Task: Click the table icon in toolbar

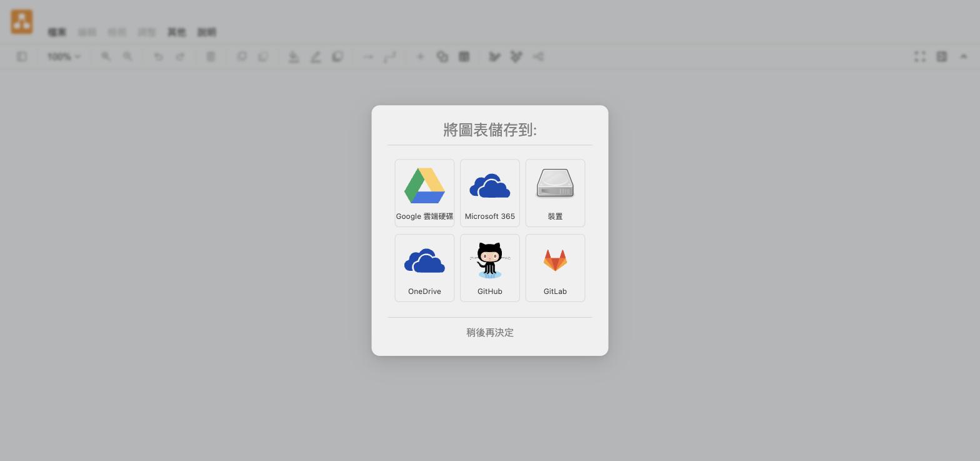Action: pyautogui.click(x=464, y=56)
